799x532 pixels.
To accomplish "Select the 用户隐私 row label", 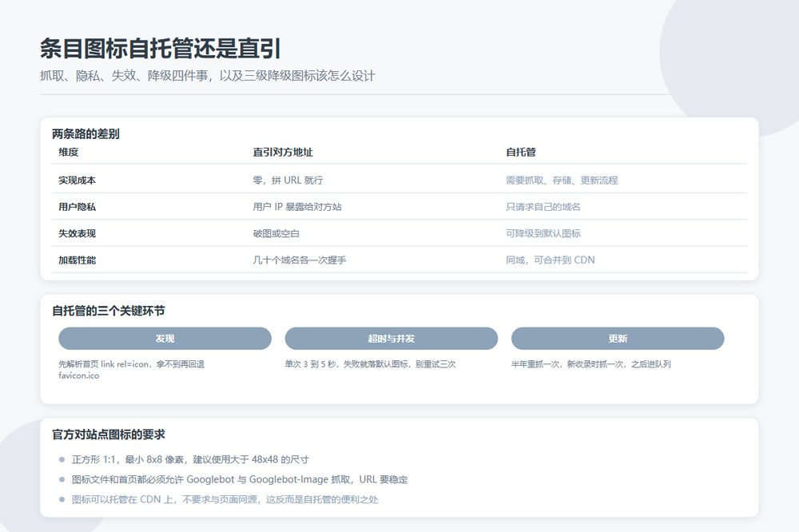I will click(77, 207).
